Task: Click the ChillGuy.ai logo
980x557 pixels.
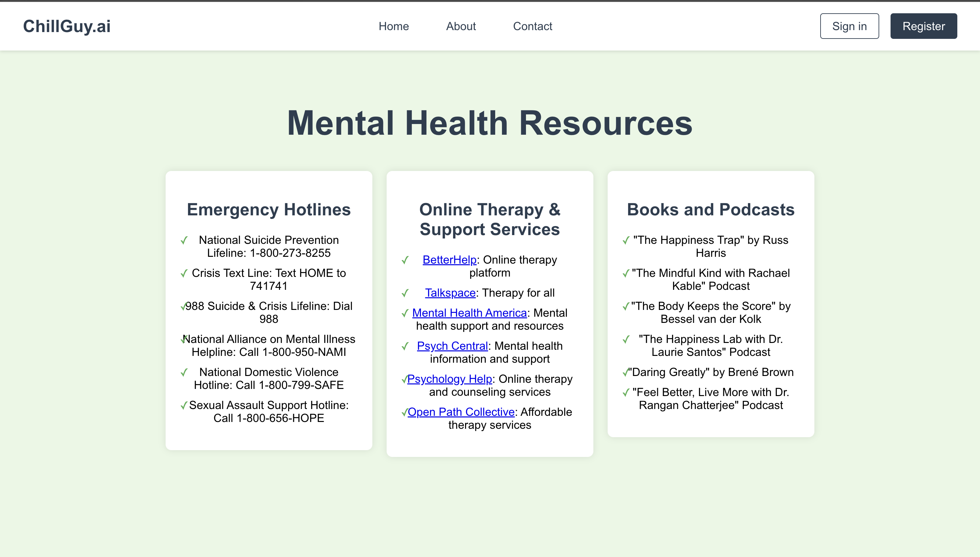Action: tap(67, 26)
